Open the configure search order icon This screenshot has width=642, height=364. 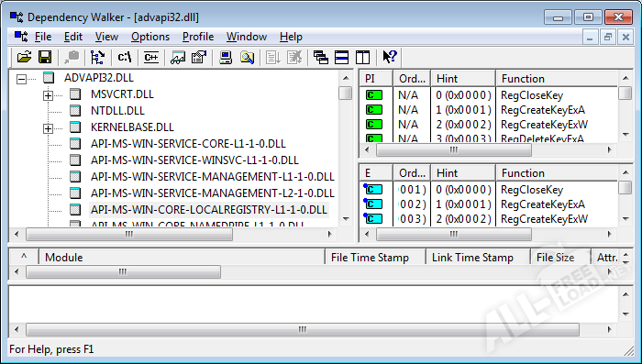(x=247, y=57)
